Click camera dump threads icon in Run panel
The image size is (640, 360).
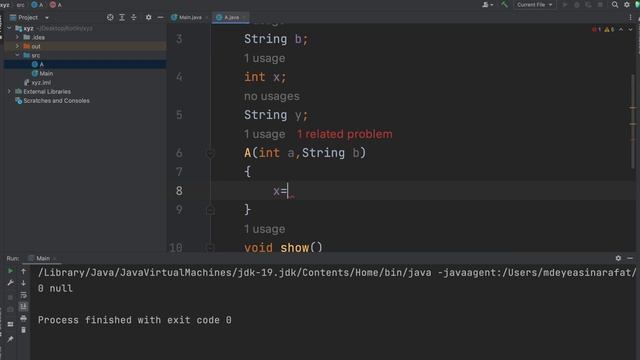[11, 309]
